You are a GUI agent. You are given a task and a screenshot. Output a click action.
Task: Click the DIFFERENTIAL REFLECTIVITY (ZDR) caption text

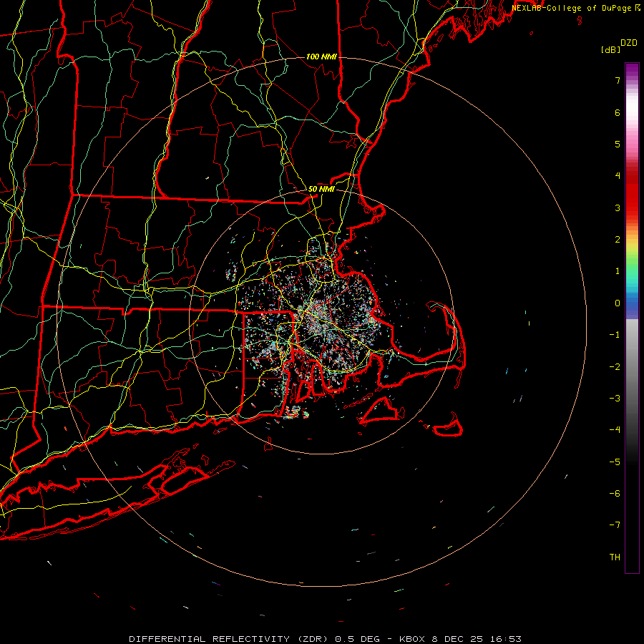point(229,639)
